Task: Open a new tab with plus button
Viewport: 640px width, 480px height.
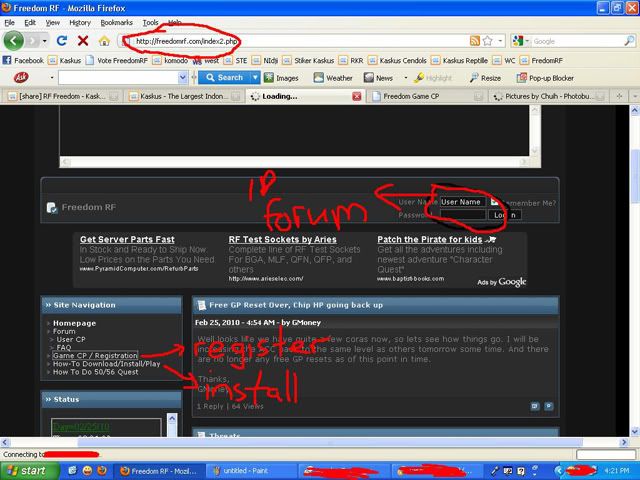Action: (619, 96)
